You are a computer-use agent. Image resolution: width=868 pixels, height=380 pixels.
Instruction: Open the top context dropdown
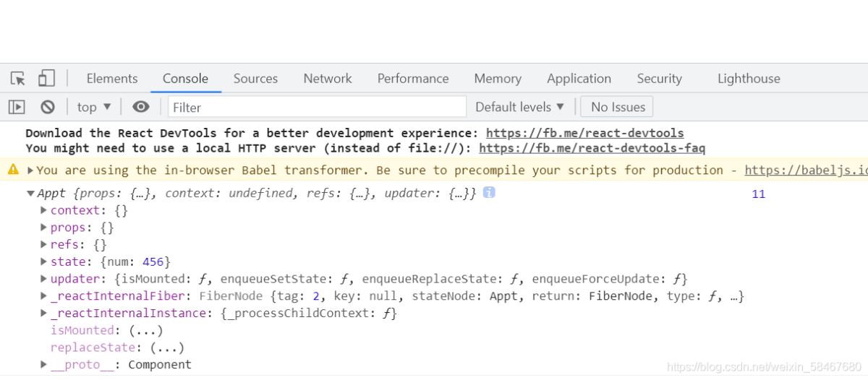tap(94, 107)
